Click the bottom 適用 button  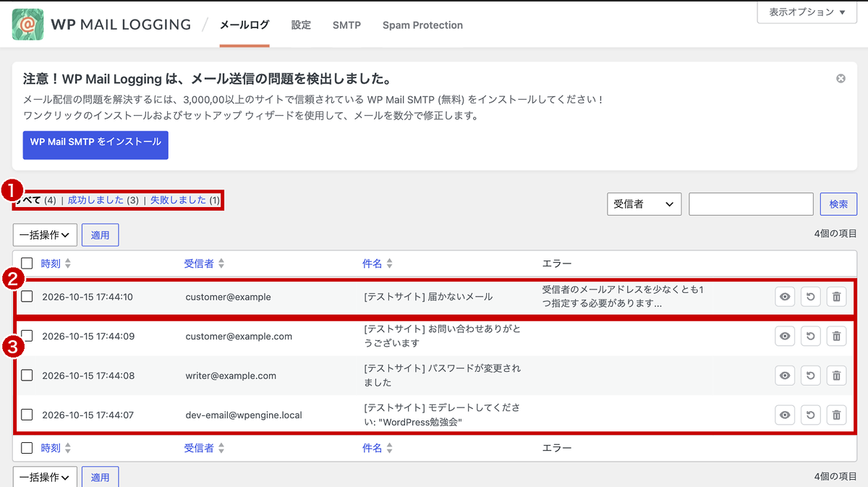click(101, 477)
